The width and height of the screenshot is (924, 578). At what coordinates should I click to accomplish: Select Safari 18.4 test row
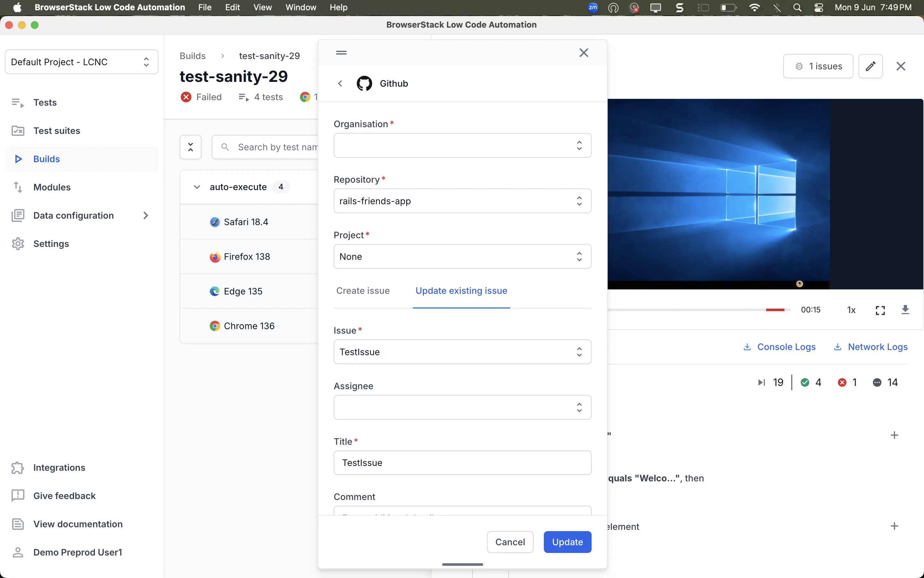(x=249, y=222)
